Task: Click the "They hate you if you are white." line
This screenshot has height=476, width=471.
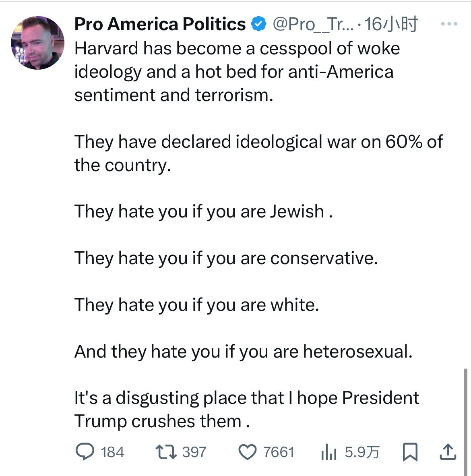Action: (x=196, y=305)
